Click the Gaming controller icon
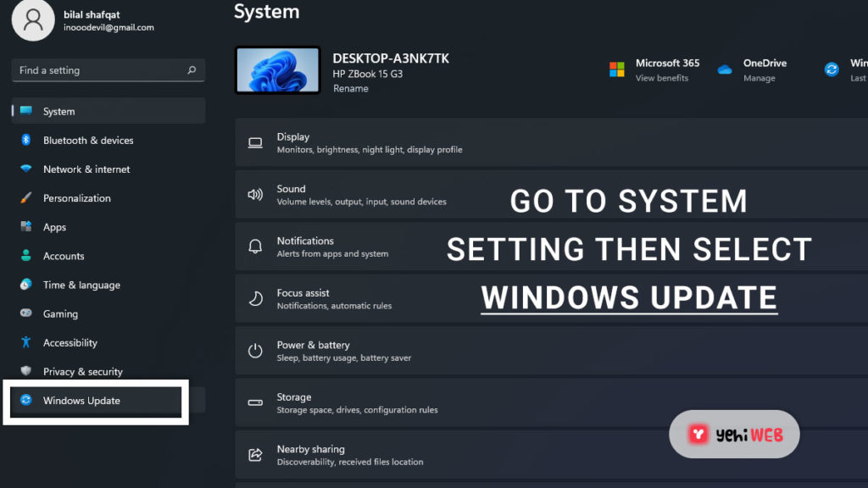The image size is (868, 488). tap(25, 313)
